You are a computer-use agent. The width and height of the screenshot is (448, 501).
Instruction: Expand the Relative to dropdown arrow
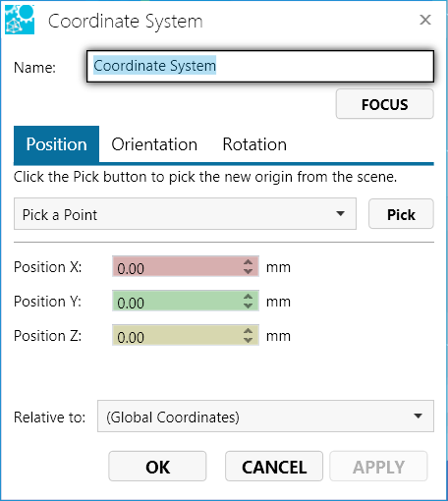(418, 416)
